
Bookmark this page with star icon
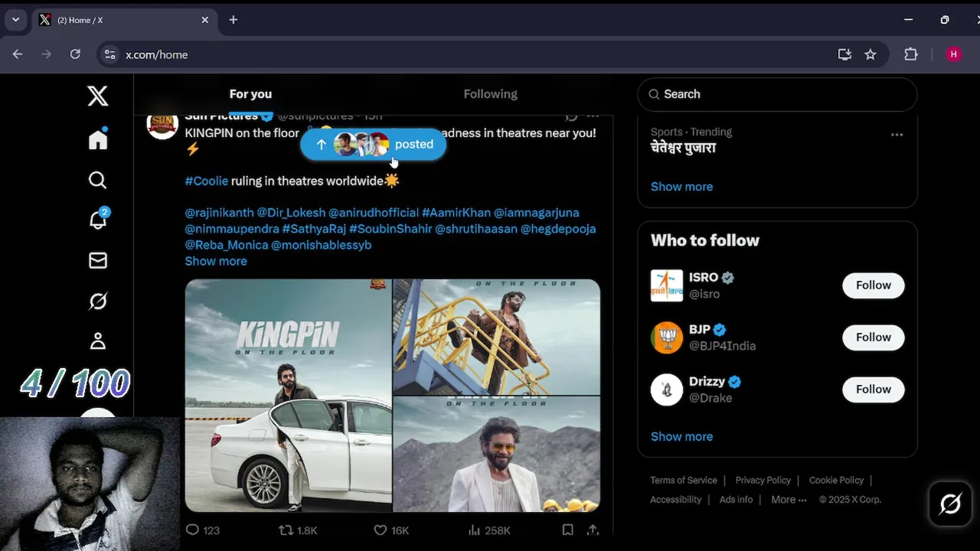(871, 54)
